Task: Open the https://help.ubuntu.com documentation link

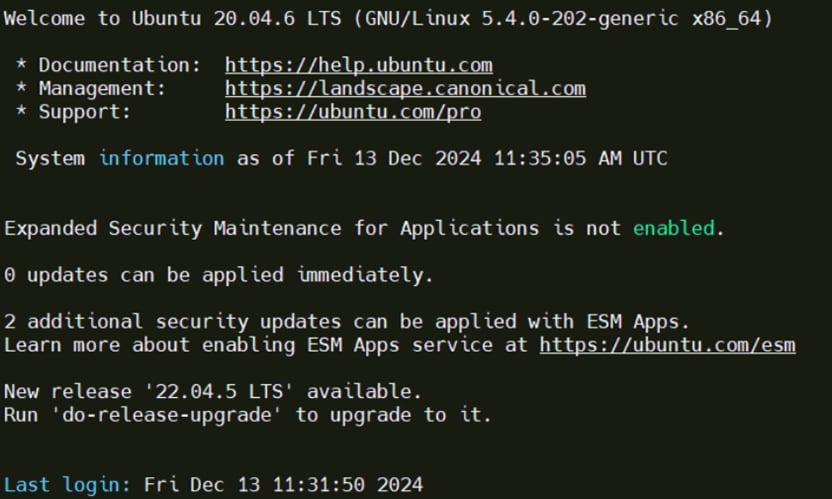Action: [359, 65]
